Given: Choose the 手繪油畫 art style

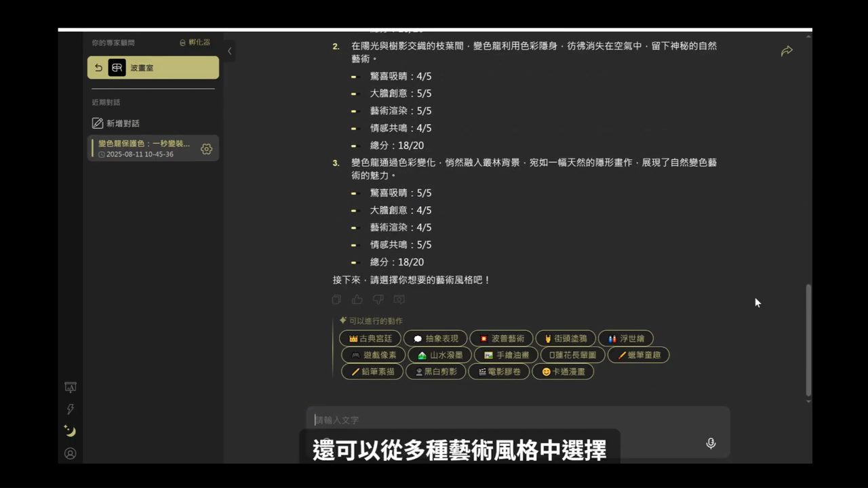Looking at the screenshot, I should pyautogui.click(x=506, y=354).
